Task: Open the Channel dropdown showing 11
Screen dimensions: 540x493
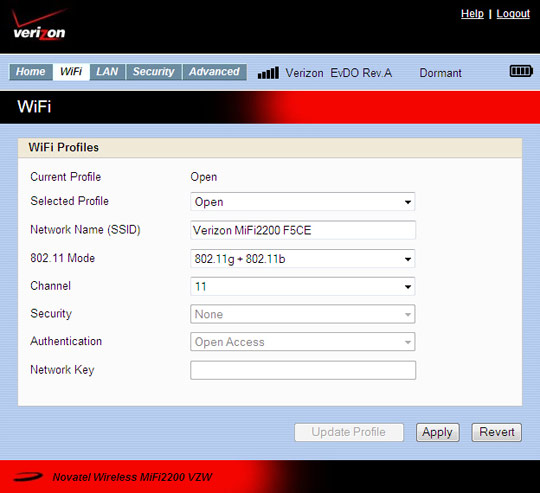Action: tap(303, 286)
